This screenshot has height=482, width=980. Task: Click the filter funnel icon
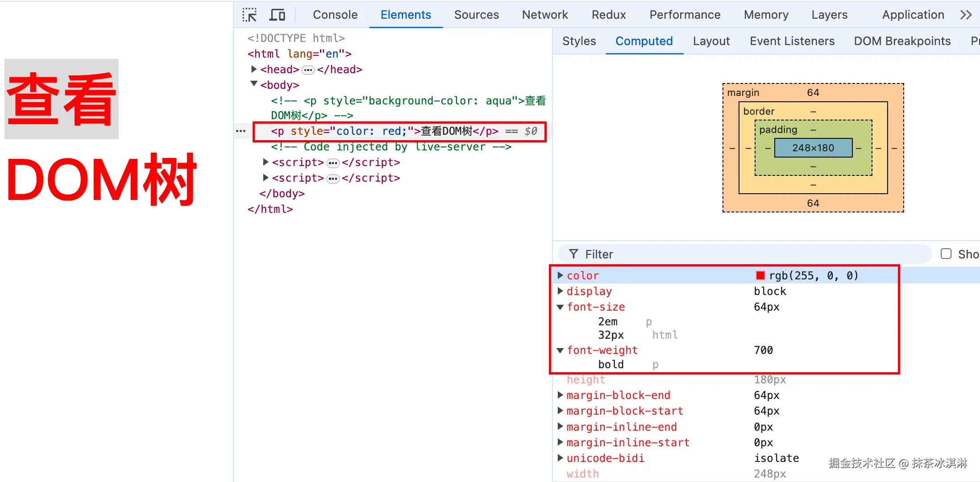point(573,254)
